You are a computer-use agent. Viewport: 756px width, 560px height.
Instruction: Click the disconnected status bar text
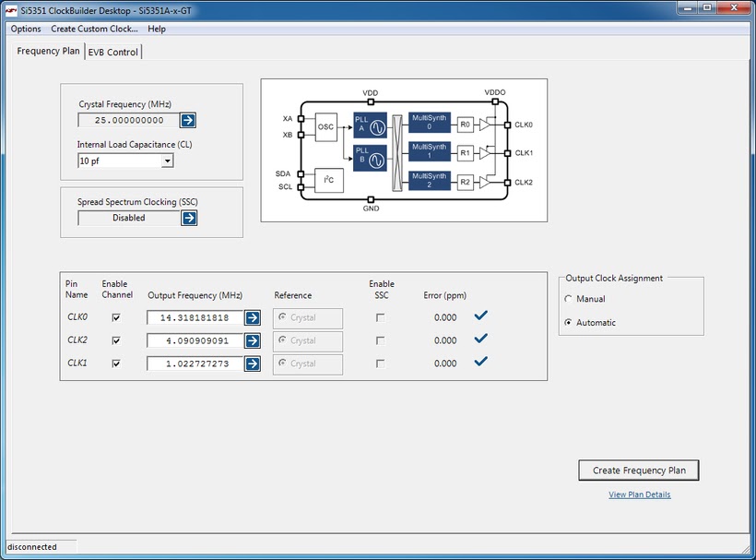tap(32, 547)
